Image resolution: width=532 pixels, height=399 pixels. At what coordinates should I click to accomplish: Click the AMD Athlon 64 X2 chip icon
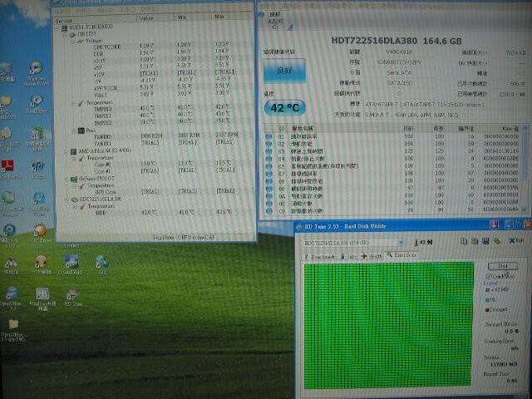pyautogui.click(x=74, y=151)
